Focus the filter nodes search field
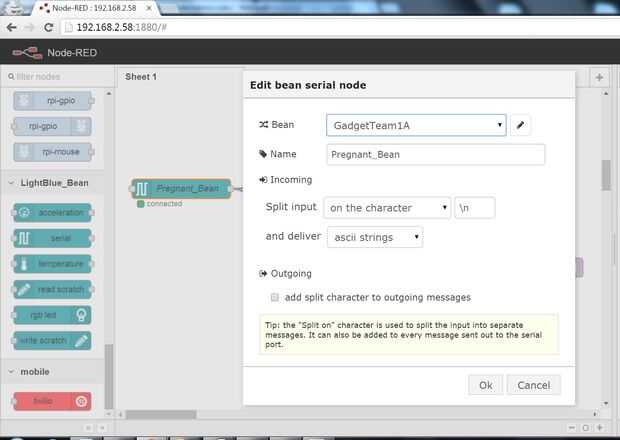 click(x=57, y=76)
